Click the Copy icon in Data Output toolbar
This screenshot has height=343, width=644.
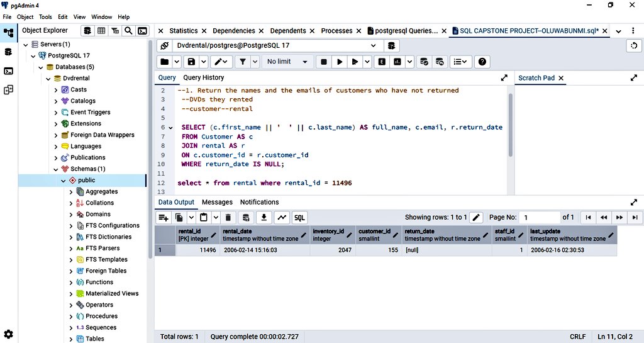[179, 218]
